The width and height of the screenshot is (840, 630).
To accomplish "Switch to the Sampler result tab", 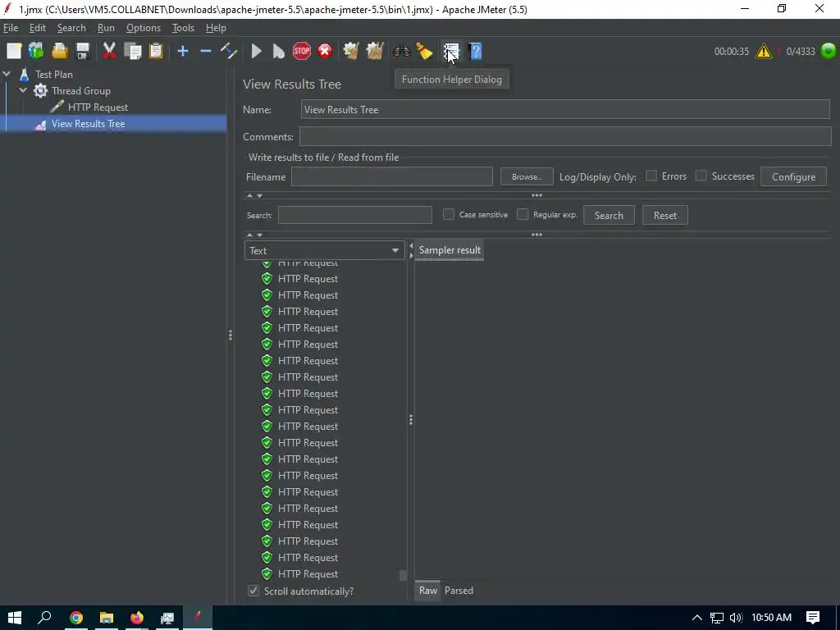I will tap(450, 250).
